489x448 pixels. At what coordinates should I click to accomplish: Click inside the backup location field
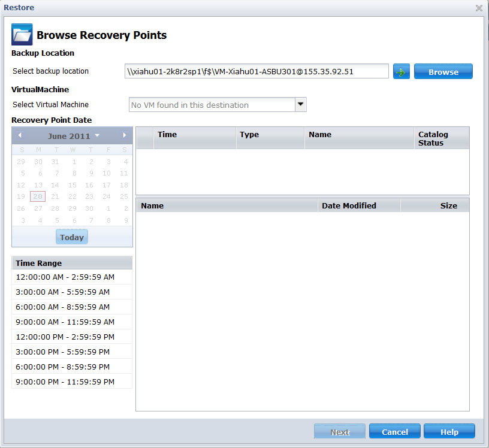(x=258, y=71)
